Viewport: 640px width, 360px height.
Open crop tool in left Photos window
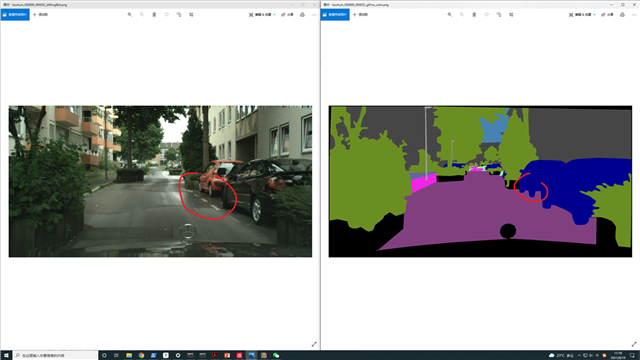[191, 15]
